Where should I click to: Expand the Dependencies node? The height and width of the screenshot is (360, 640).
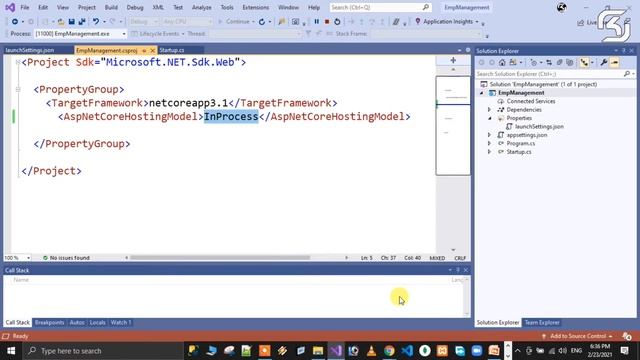pyautogui.click(x=489, y=110)
